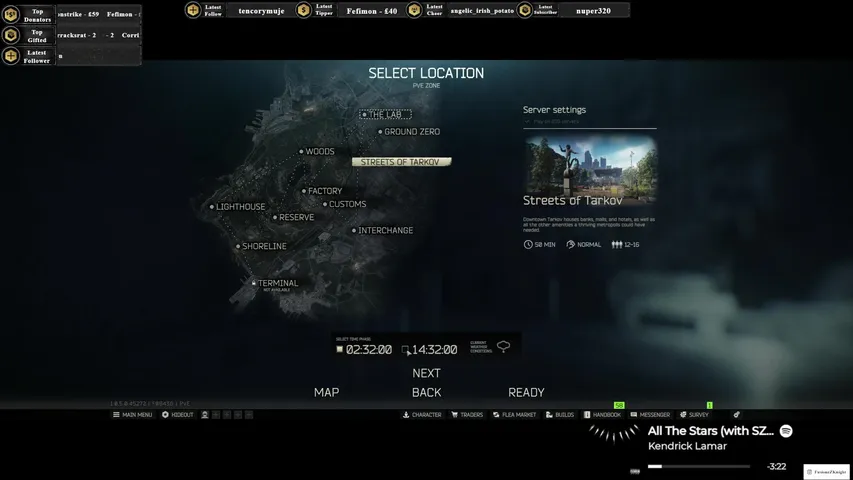Click the angelic_irish_potato cheer name
The height and width of the screenshot is (480, 853).
click(482, 11)
